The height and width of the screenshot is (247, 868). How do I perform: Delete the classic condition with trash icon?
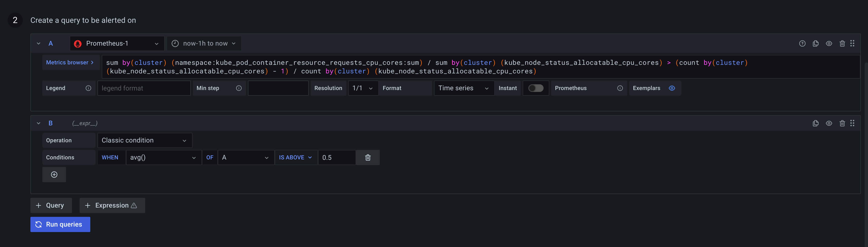(x=367, y=157)
